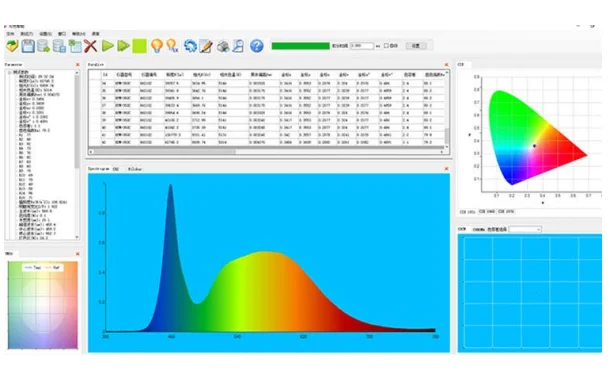The width and height of the screenshot is (610, 384).
Task: Click the solid green square stop button
Action: point(139,46)
